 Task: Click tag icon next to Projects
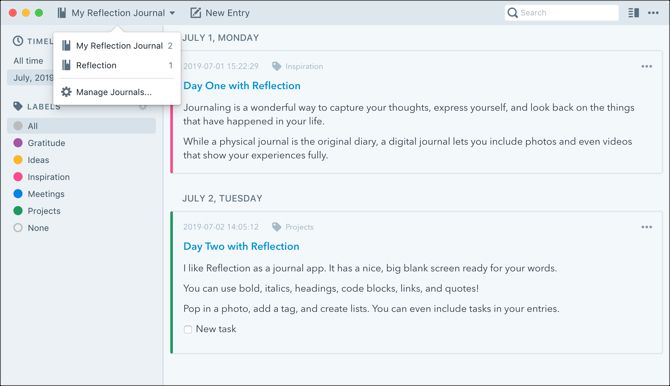tap(277, 227)
